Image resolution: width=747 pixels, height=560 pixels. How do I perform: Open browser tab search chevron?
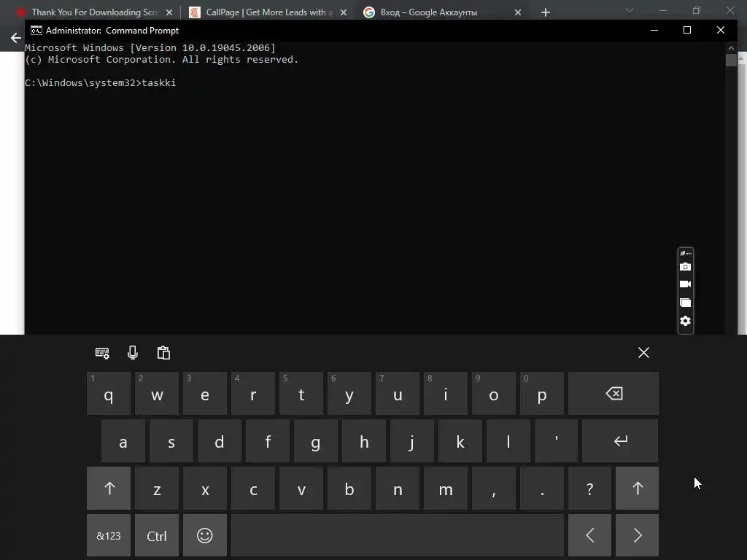630,10
